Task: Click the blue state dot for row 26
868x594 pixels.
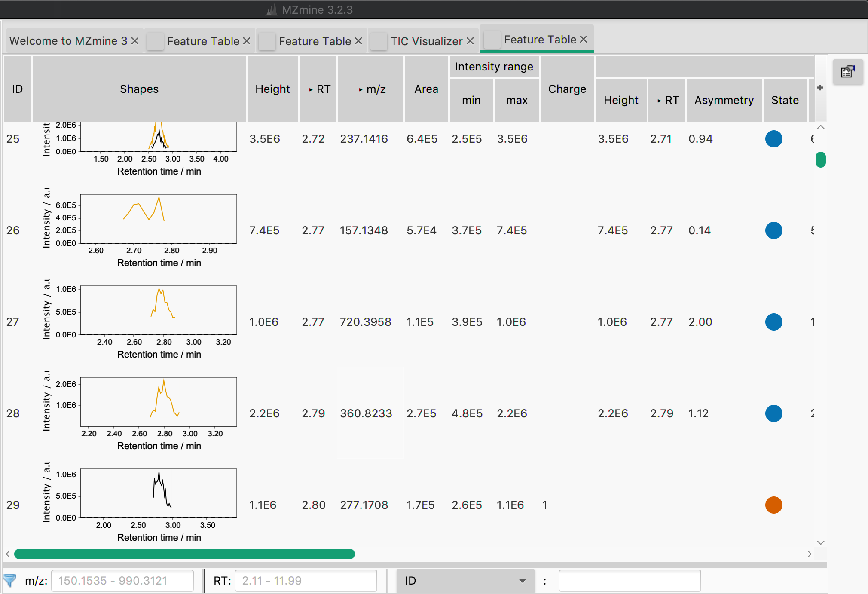Action: coord(773,230)
